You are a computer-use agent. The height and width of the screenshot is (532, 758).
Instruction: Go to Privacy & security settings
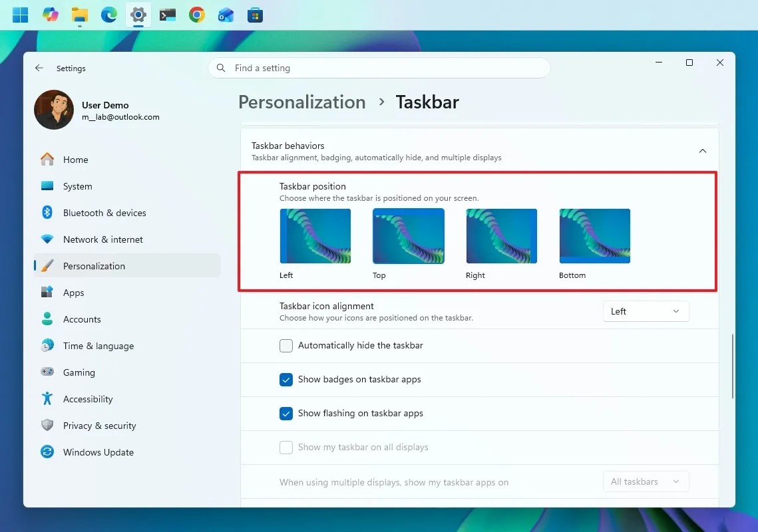(127, 425)
